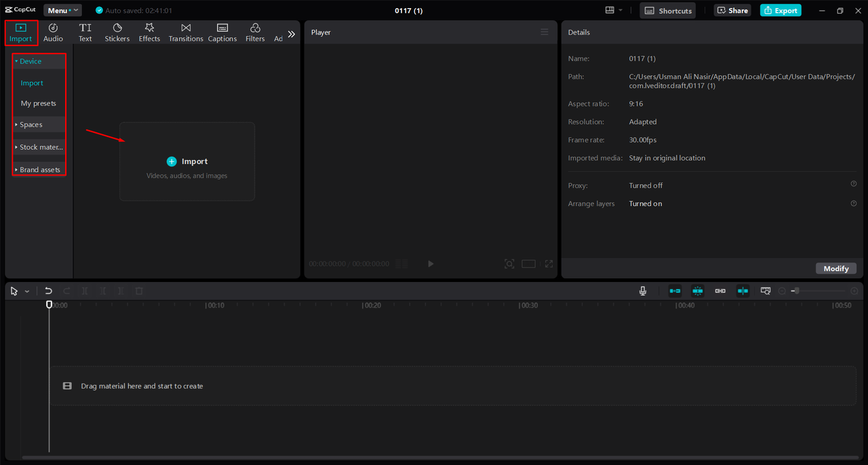Click the timeline zoom slider handle
The width and height of the screenshot is (868, 465).
tap(797, 291)
